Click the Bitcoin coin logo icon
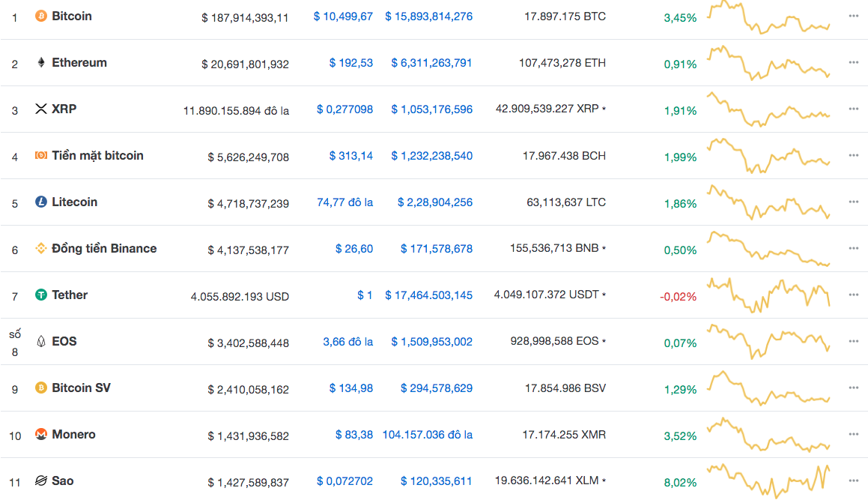Viewport: 868px width, 500px height. (41, 16)
